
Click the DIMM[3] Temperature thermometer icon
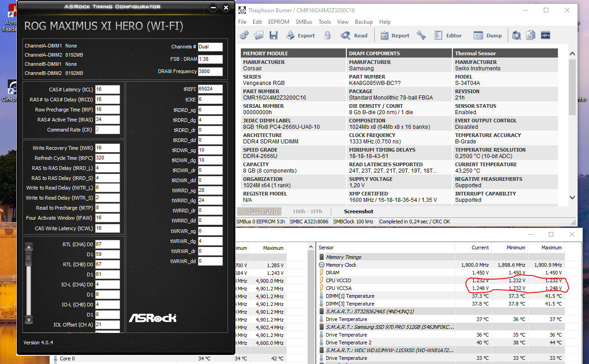[321, 304]
